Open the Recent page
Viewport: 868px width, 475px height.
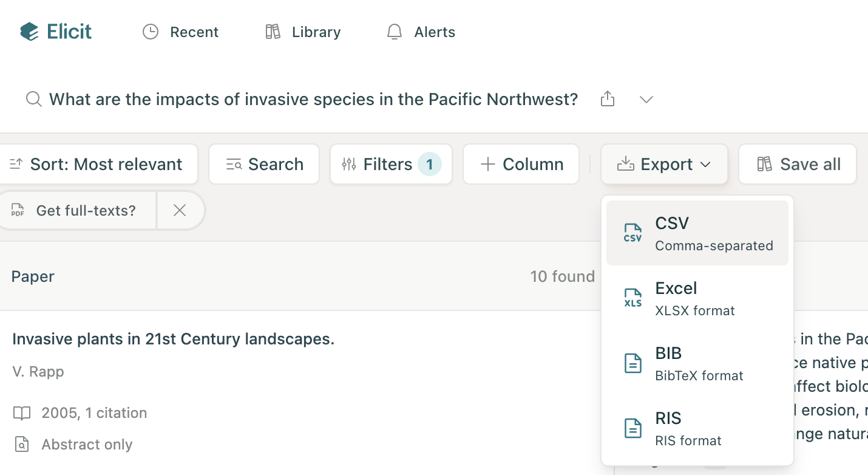point(180,32)
